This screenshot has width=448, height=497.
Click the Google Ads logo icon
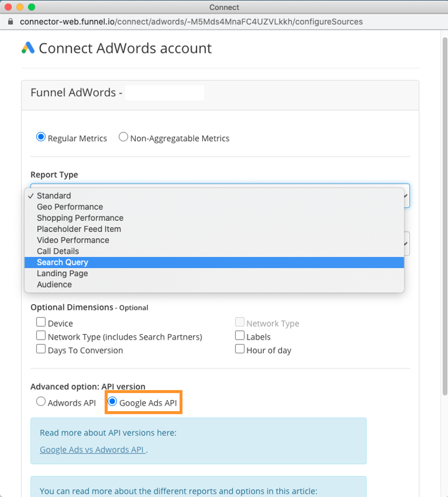coord(28,48)
